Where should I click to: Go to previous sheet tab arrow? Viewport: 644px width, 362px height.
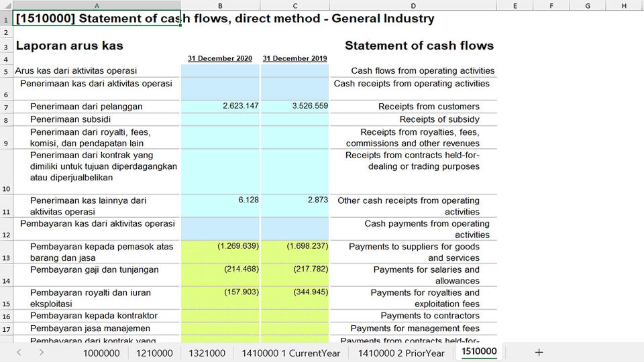click(x=19, y=352)
